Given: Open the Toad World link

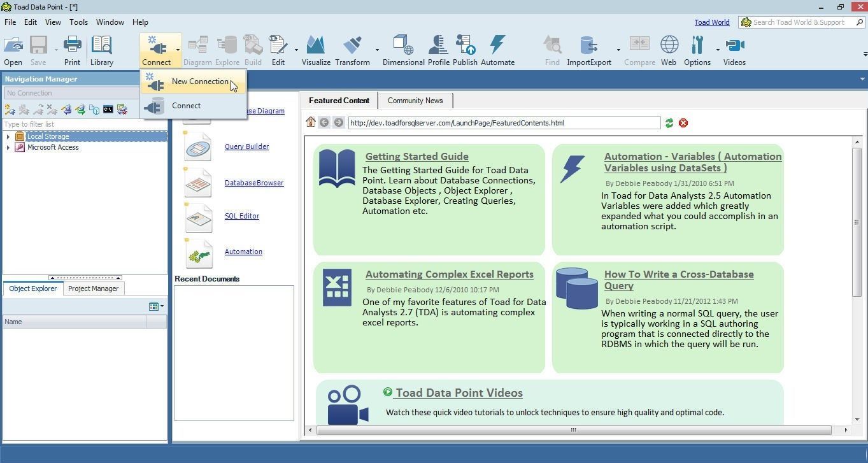Looking at the screenshot, I should [x=712, y=22].
